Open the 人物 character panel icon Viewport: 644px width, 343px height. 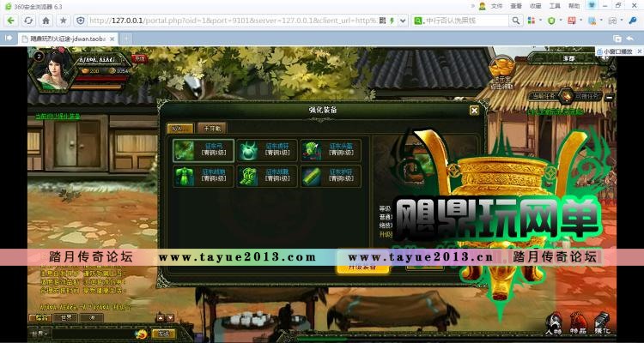553,323
